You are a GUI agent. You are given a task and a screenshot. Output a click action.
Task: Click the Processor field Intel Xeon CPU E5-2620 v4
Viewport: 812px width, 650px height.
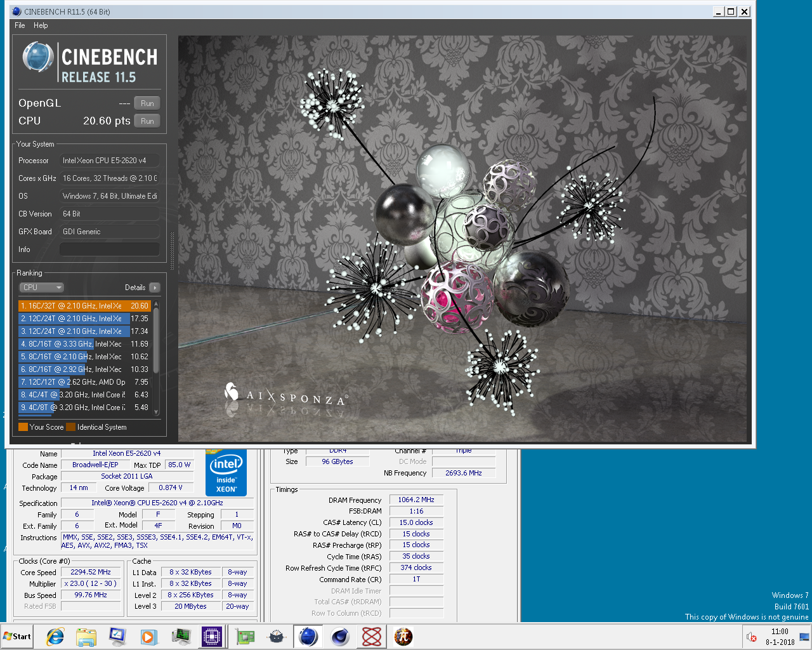109,161
